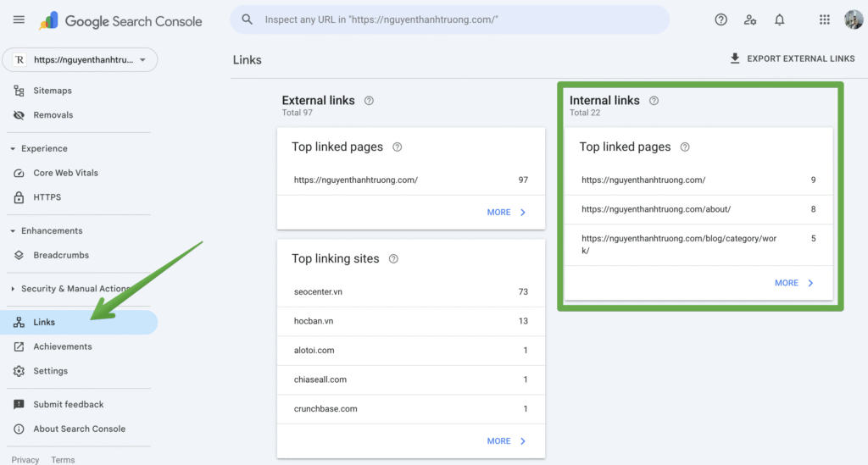
Task: Open the hamburger main menu
Action: [19, 19]
